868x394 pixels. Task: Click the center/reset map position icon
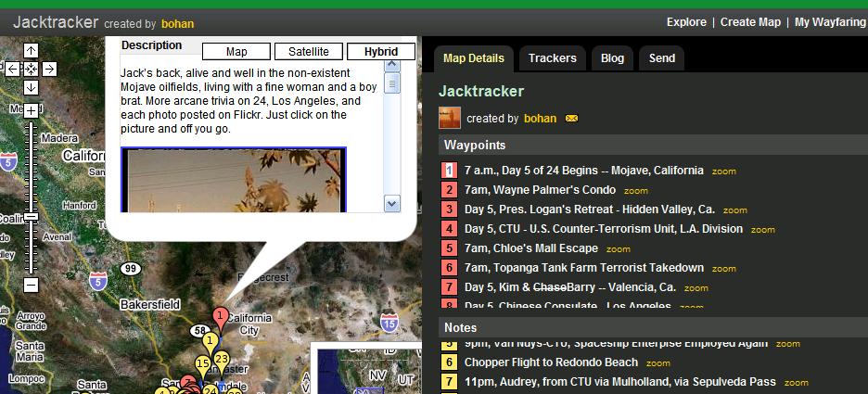[x=31, y=70]
